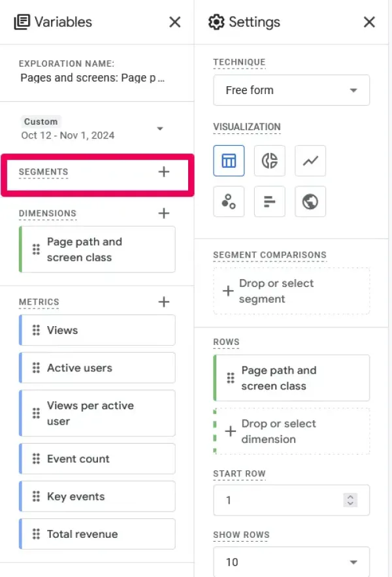This screenshot has width=392, height=577.
Task: Click the exploration name field
Action: 93,78
